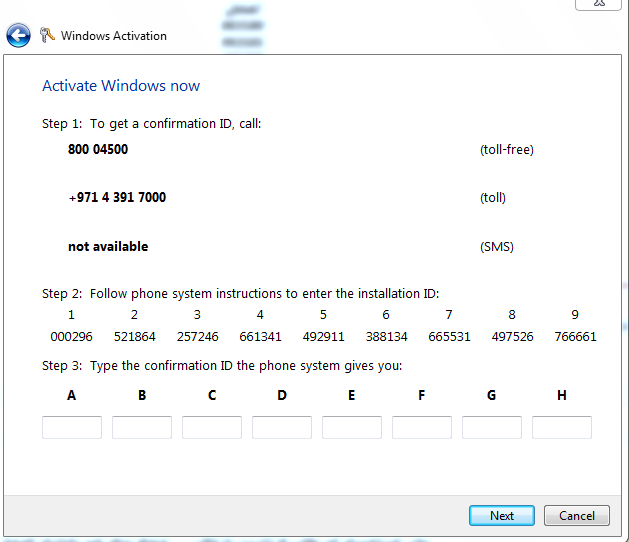Click installation ID block 497526
629x542 pixels.
click(512, 336)
